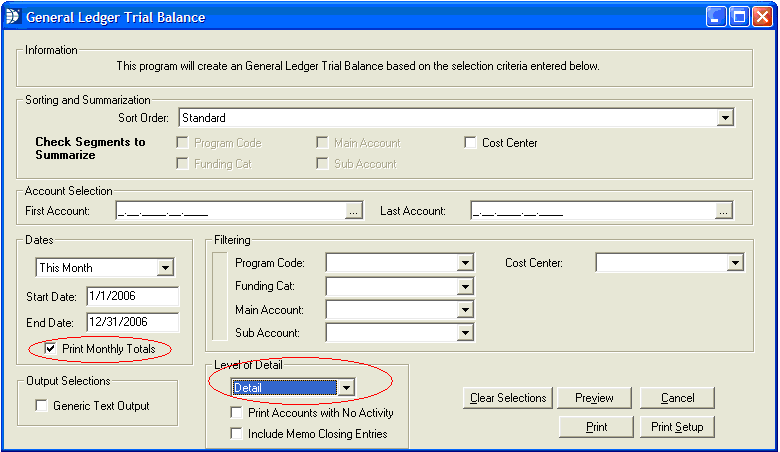Open Print Setup dialog
The width and height of the screenshot is (780, 452).
(x=677, y=427)
